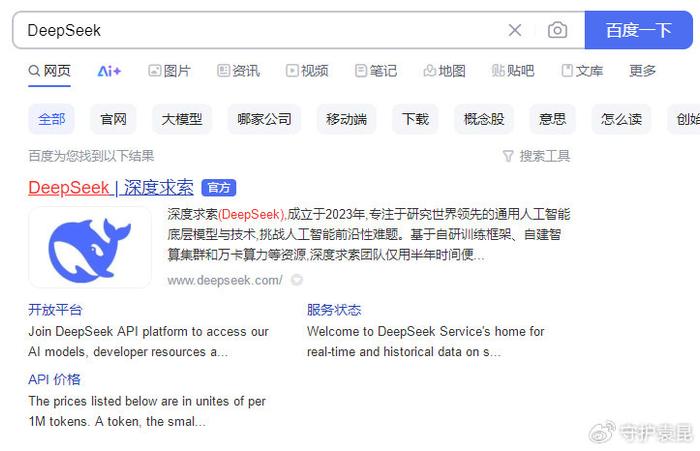Viewport: 700px width, 451px height.
Task: Select the 网页 tab
Action: point(50,71)
